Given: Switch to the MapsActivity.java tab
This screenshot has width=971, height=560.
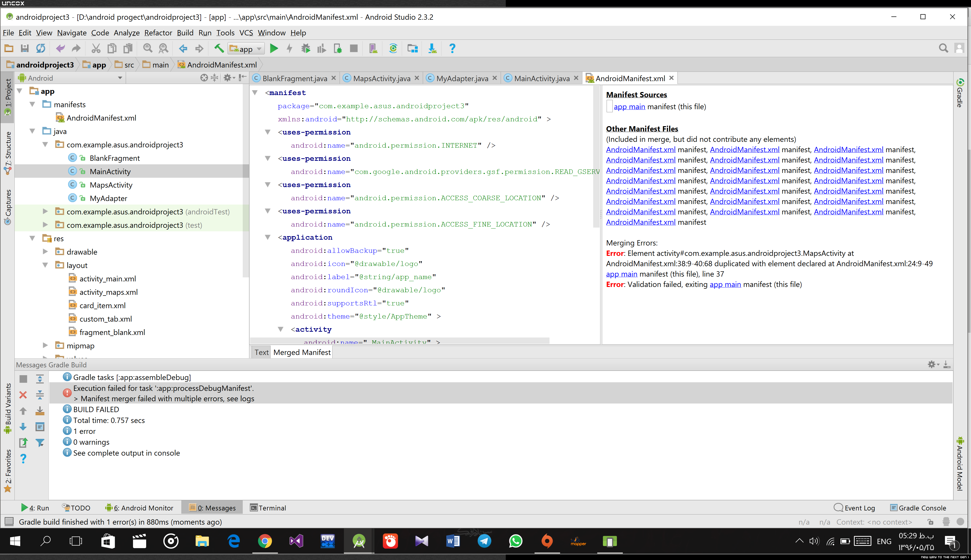Looking at the screenshot, I should [381, 78].
